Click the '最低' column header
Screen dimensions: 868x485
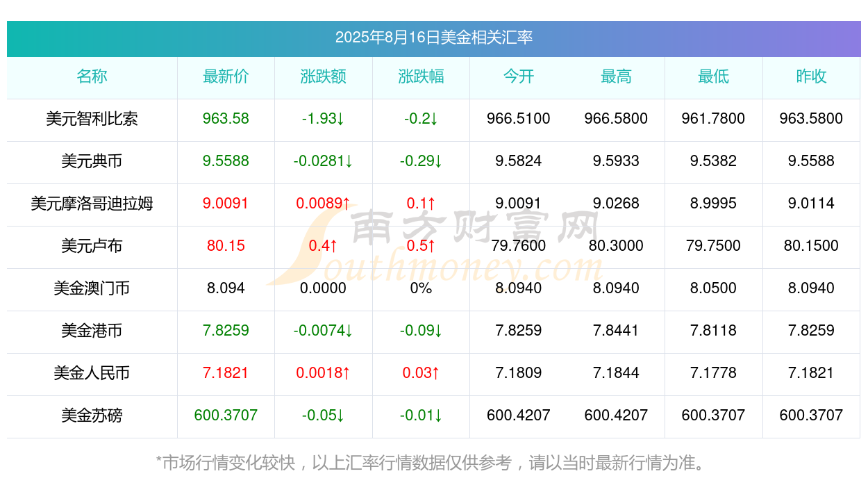[x=714, y=76]
